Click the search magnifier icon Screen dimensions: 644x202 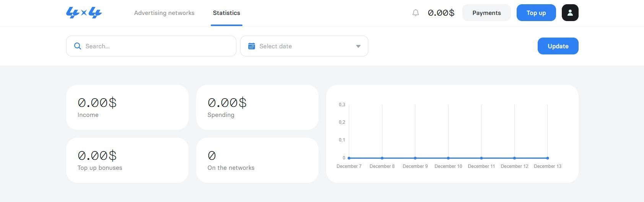78,46
